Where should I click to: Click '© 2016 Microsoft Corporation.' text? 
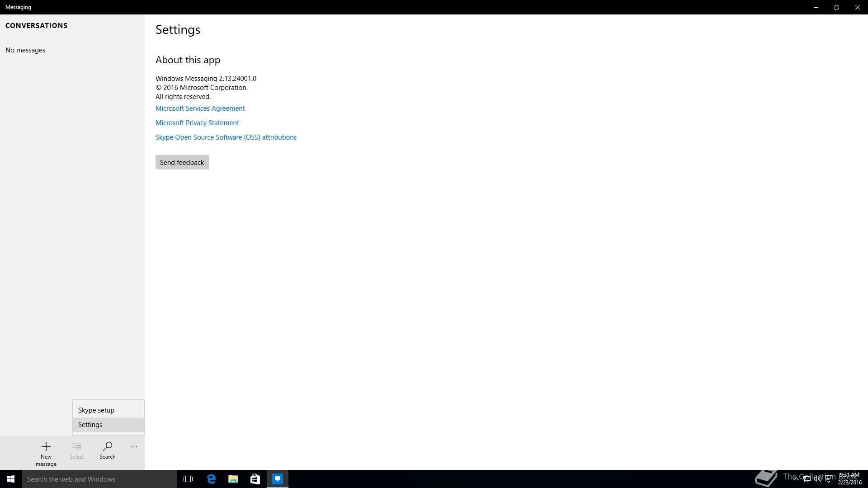click(202, 88)
